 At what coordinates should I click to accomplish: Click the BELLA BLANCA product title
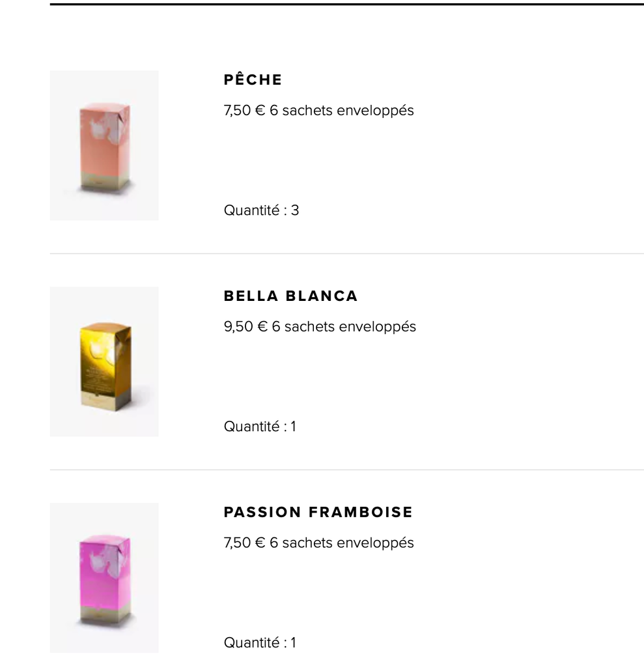290,296
